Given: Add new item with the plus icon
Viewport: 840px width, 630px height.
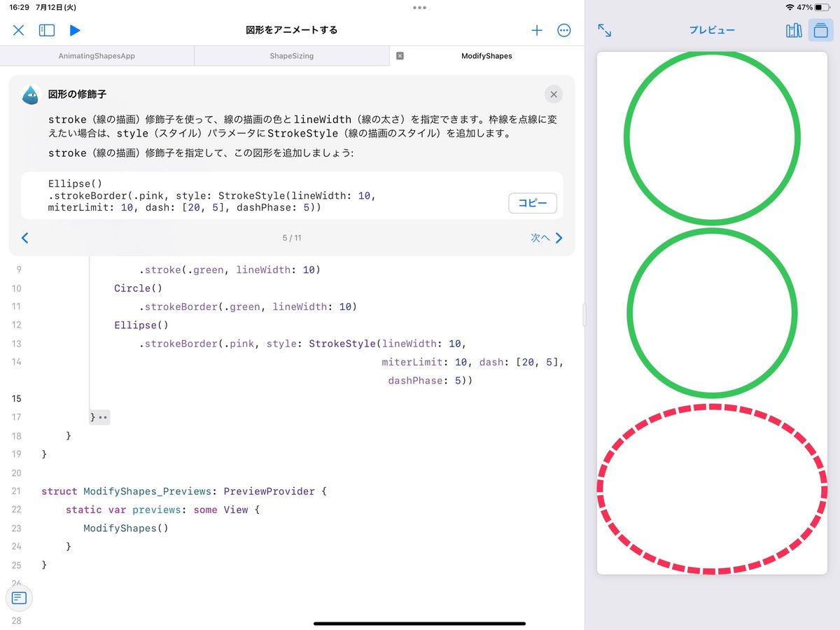Looking at the screenshot, I should pos(537,30).
